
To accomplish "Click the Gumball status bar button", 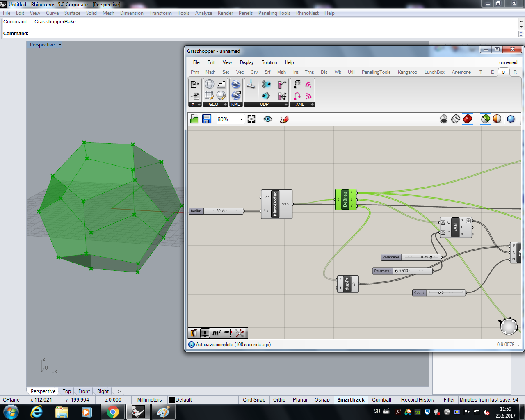I will pyautogui.click(x=381, y=400).
